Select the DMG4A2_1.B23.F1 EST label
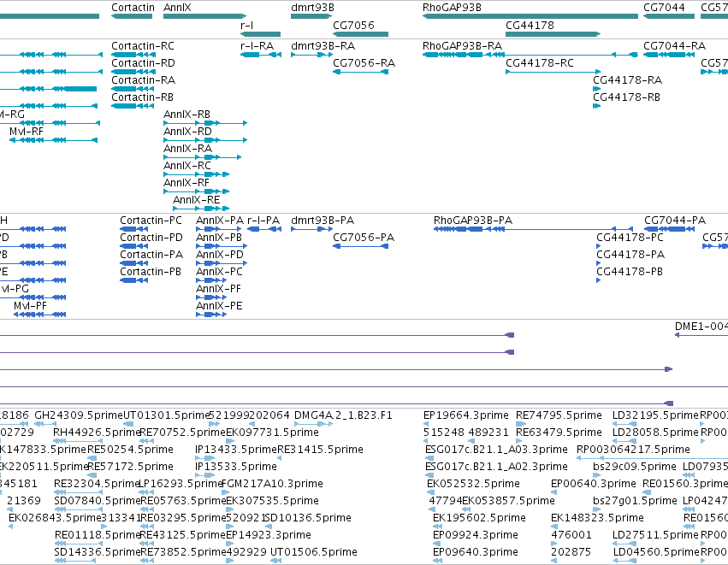The image size is (728, 565). (343, 415)
